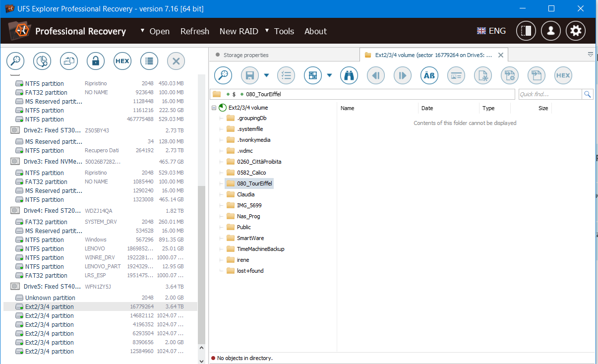This screenshot has width=598, height=364.
Task: Switch to Storage properties tab
Action: coord(284,55)
